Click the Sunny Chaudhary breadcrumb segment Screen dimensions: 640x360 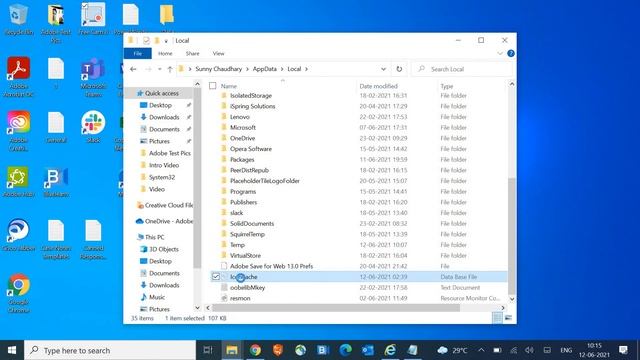point(218,69)
